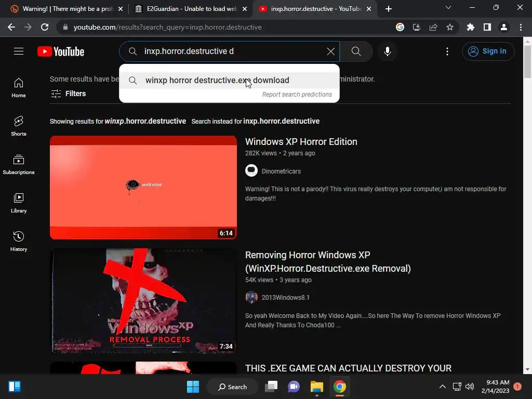Open the network icon in system tray
532x399 pixels.
(x=457, y=387)
